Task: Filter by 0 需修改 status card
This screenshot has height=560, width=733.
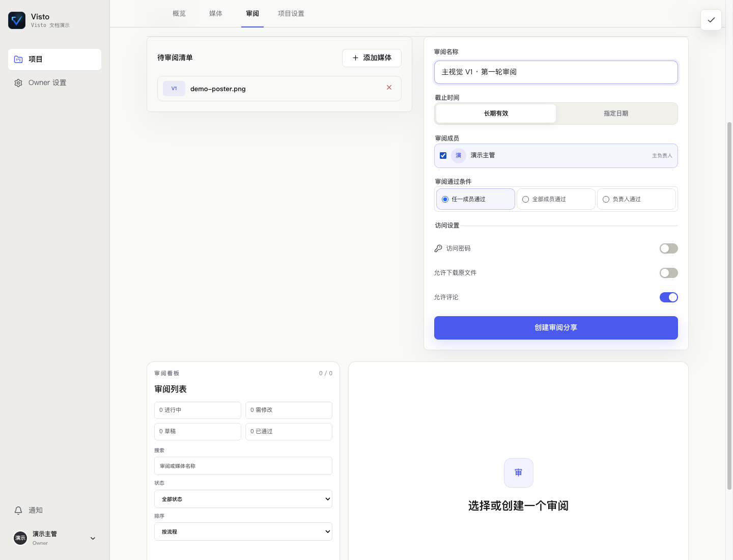Action: coord(289,410)
